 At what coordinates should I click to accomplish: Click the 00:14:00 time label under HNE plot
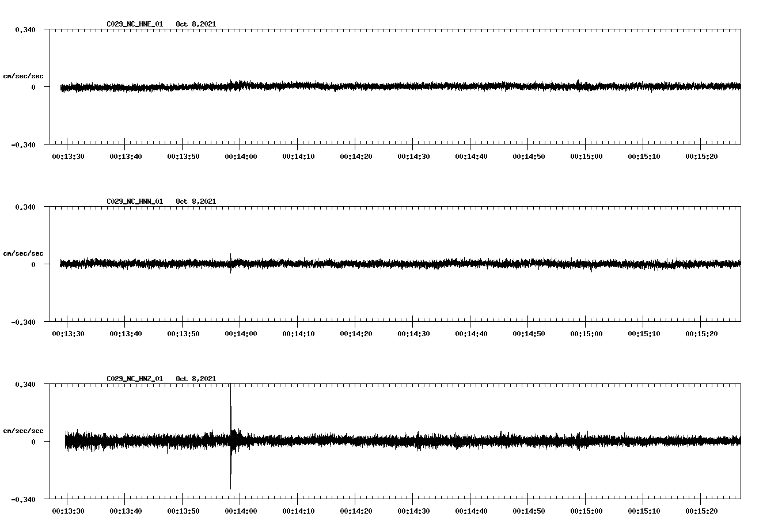(x=241, y=157)
